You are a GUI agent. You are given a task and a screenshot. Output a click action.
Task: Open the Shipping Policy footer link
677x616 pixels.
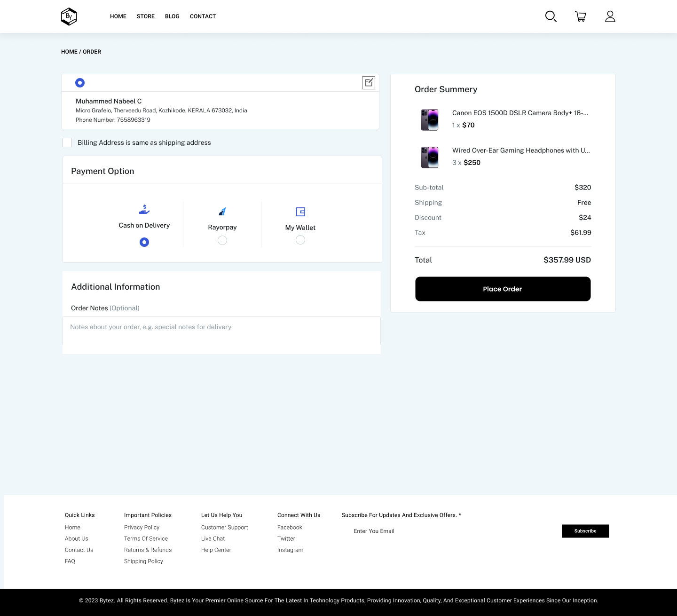143,561
